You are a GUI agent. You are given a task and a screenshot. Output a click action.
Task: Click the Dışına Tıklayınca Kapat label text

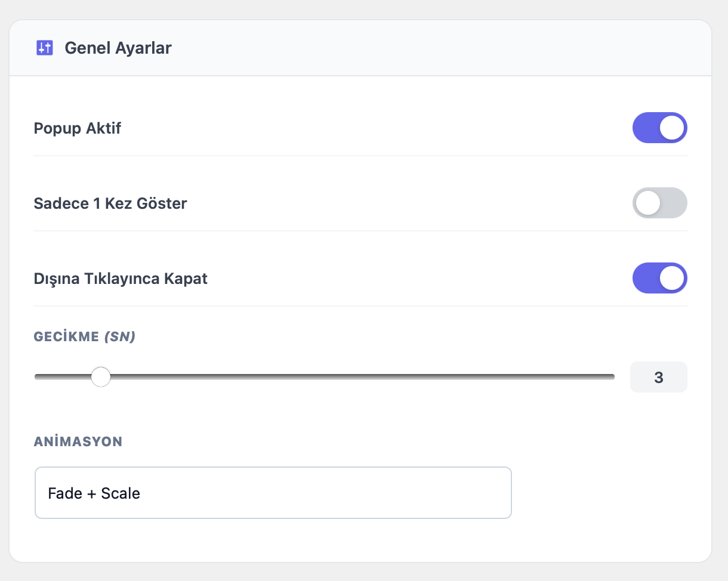(x=121, y=279)
